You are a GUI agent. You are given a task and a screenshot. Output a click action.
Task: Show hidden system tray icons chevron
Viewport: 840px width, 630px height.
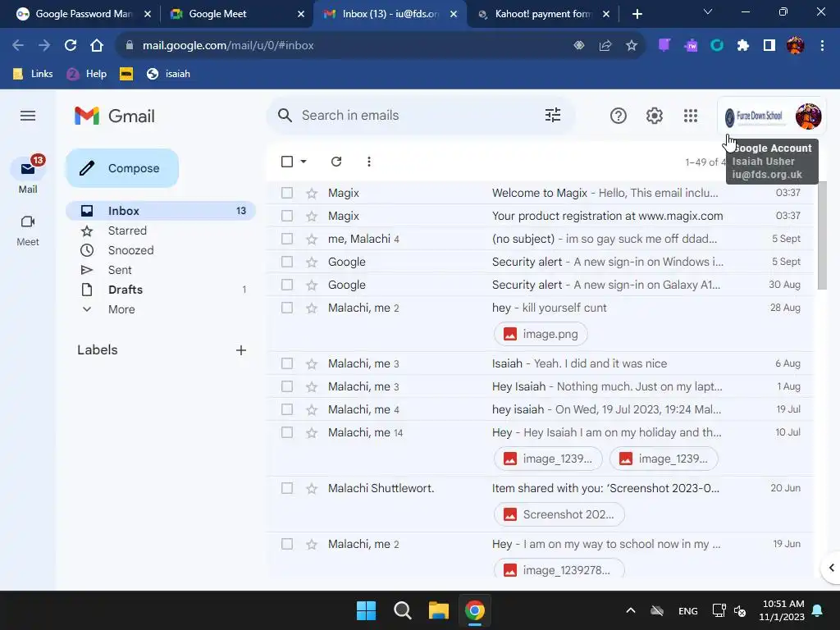click(x=631, y=610)
